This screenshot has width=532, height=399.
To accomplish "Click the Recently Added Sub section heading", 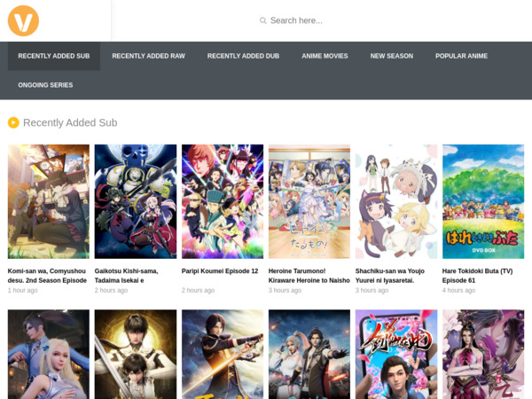I will click(70, 122).
